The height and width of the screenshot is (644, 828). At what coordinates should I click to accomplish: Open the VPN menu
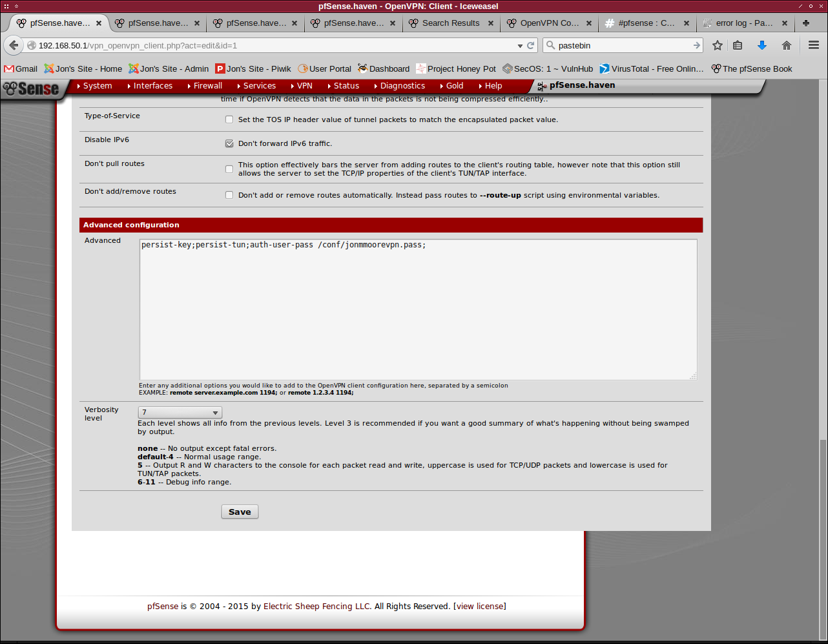point(302,86)
